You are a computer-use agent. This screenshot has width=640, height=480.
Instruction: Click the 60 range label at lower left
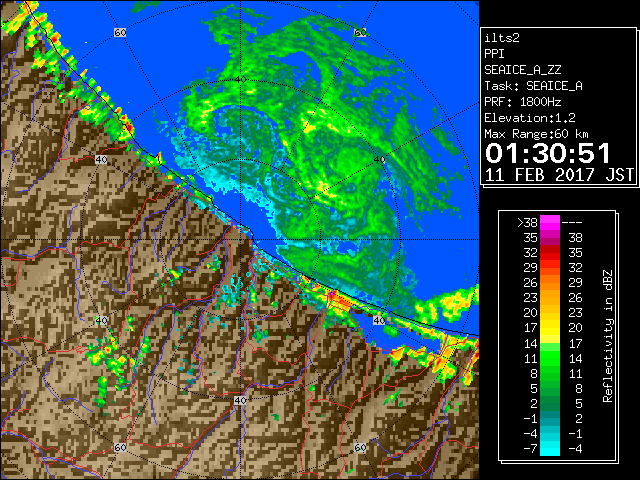coord(120,447)
